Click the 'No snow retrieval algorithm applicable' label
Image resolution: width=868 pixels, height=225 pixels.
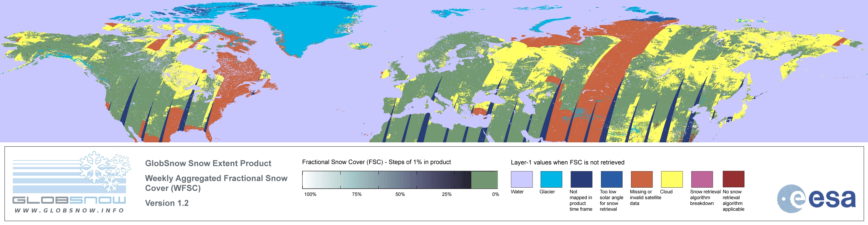(734, 200)
